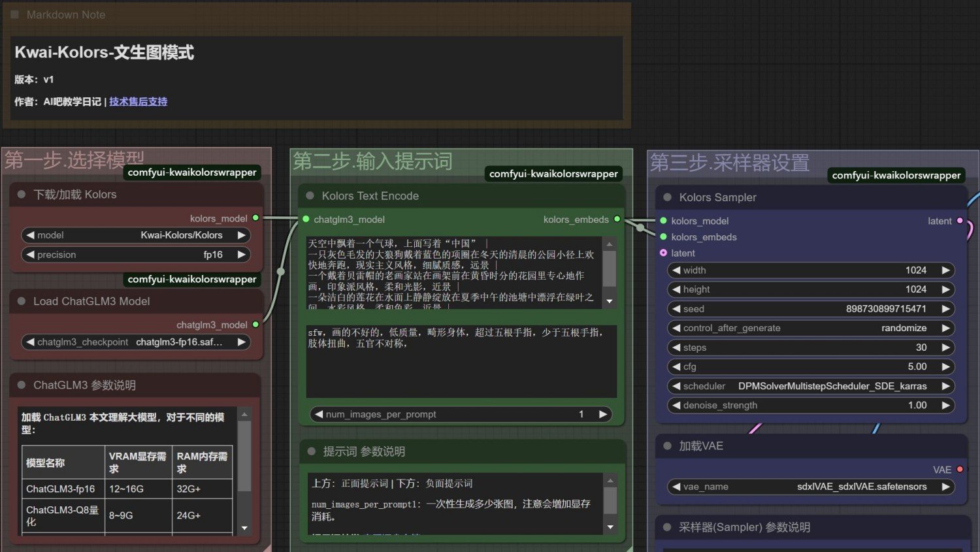The width and height of the screenshot is (980, 552).
Task: Click the kolors_model output port on loader node
Action: point(255,218)
